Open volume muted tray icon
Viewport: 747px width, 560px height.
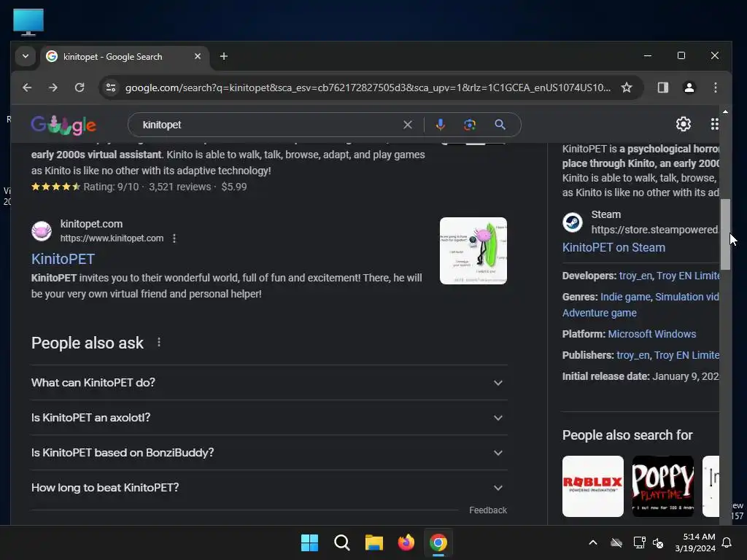coord(658,542)
